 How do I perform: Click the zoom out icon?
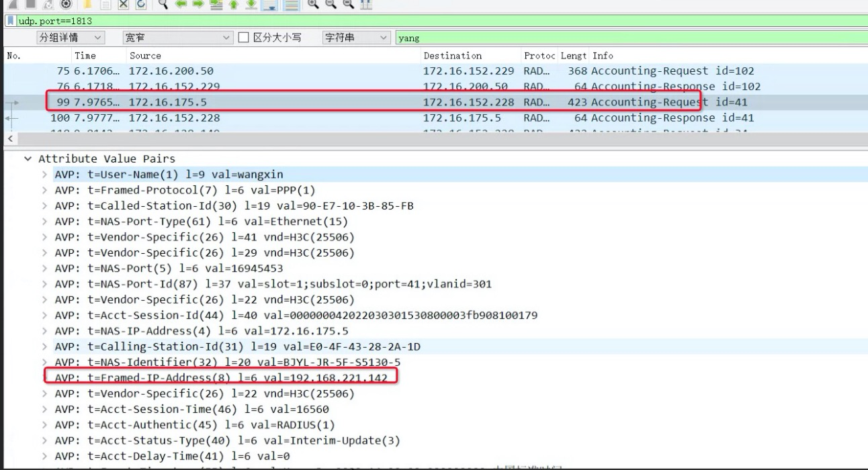(x=331, y=4)
